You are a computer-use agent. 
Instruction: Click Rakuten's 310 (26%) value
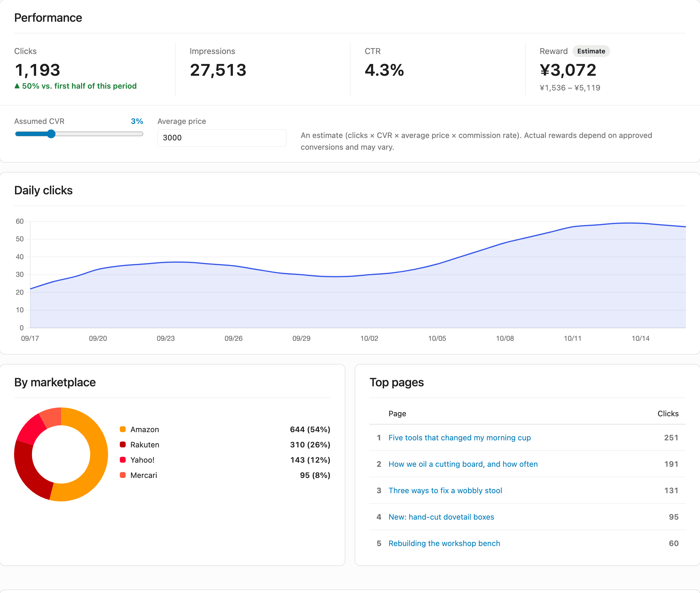click(310, 445)
